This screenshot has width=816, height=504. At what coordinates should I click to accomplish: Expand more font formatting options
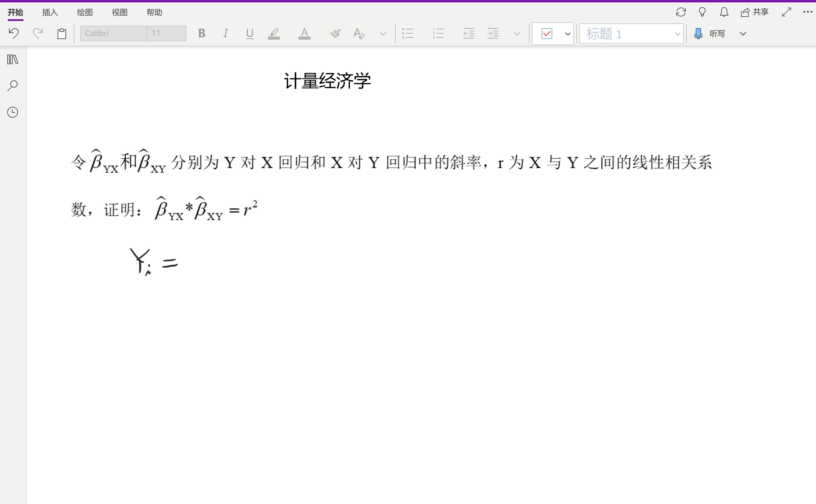383,34
